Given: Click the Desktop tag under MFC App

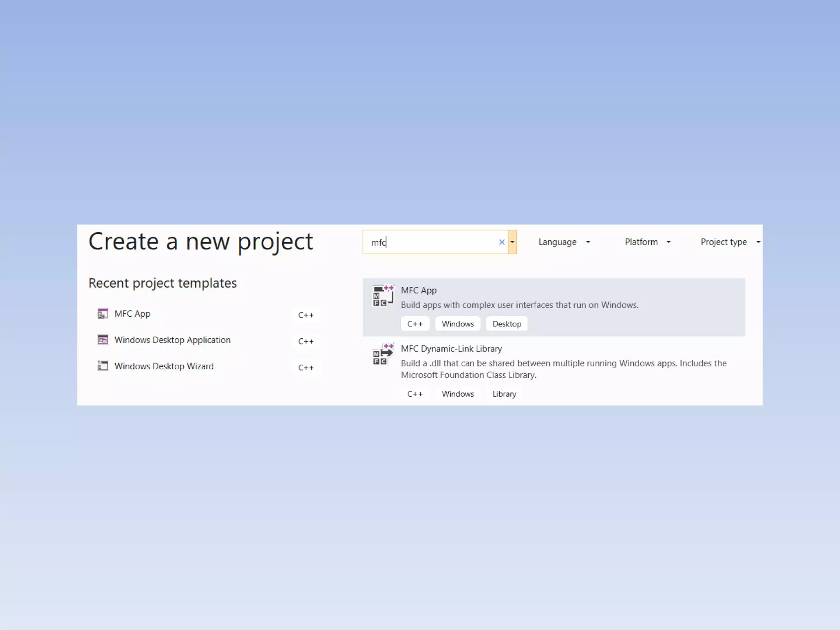Looking at the screenshot, I should click(x=507, y=324).
